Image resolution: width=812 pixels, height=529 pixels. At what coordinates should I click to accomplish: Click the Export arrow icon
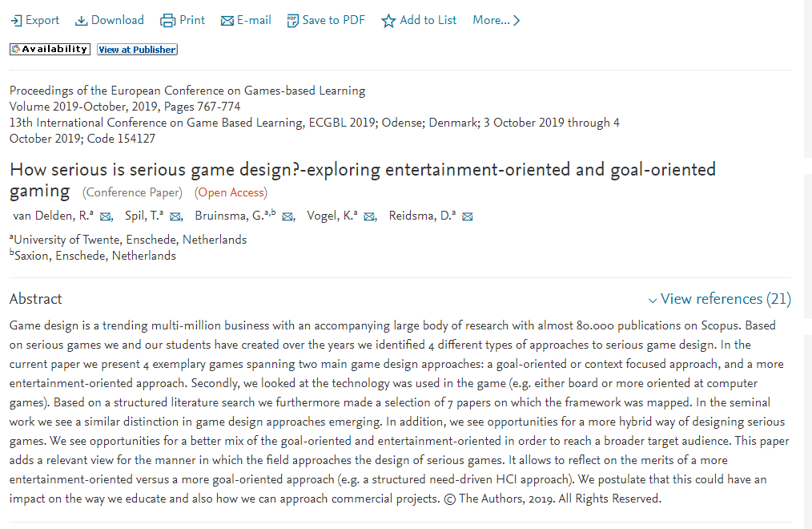coord(16,21)
